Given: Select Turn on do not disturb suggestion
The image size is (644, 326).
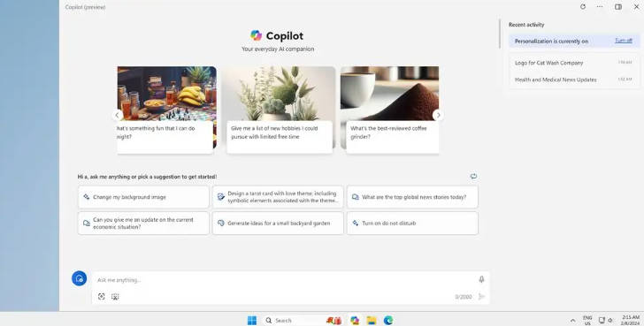Looking at the screenshot, I should pos(412,223).
